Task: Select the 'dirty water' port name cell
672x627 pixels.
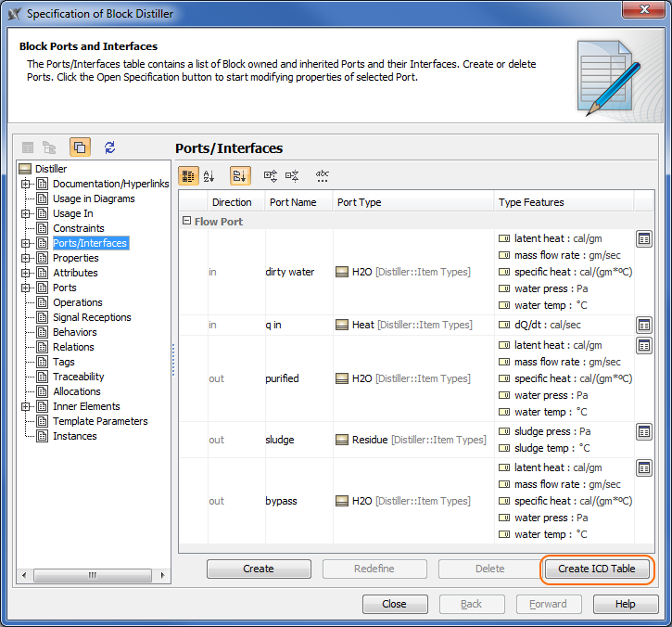Action: point(299,272)
